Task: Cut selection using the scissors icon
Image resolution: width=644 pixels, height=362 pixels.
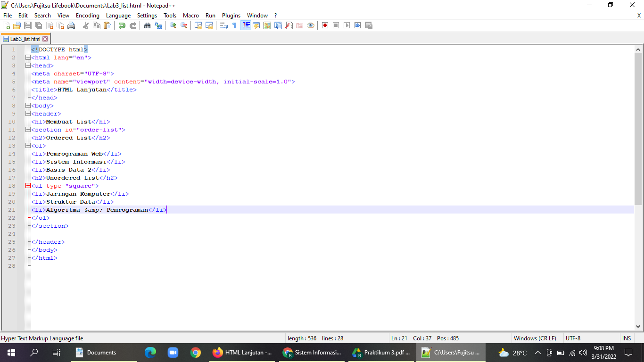Action: click(x=86, y=25)
